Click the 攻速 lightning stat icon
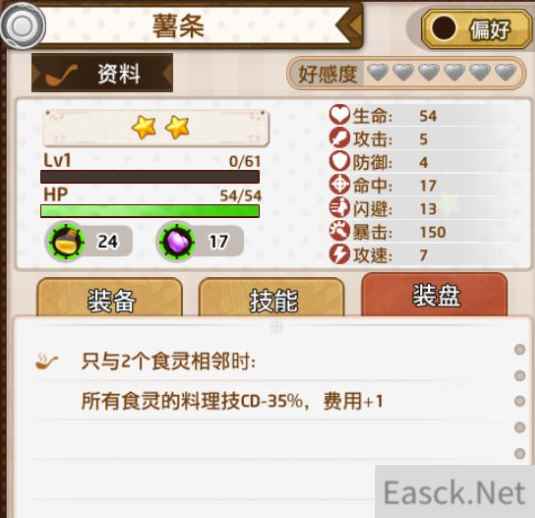Viewport: 535px width, 518px height. [339, 254]
